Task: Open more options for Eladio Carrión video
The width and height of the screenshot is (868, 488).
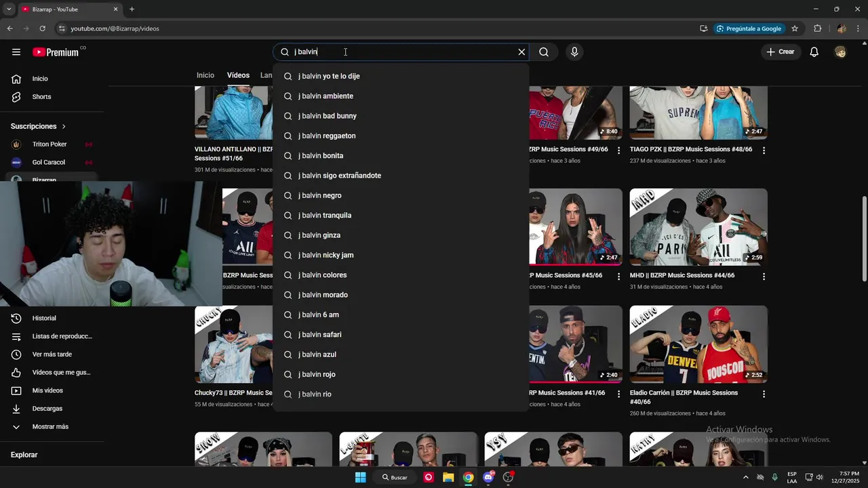Action: click(x=764, y=394)
